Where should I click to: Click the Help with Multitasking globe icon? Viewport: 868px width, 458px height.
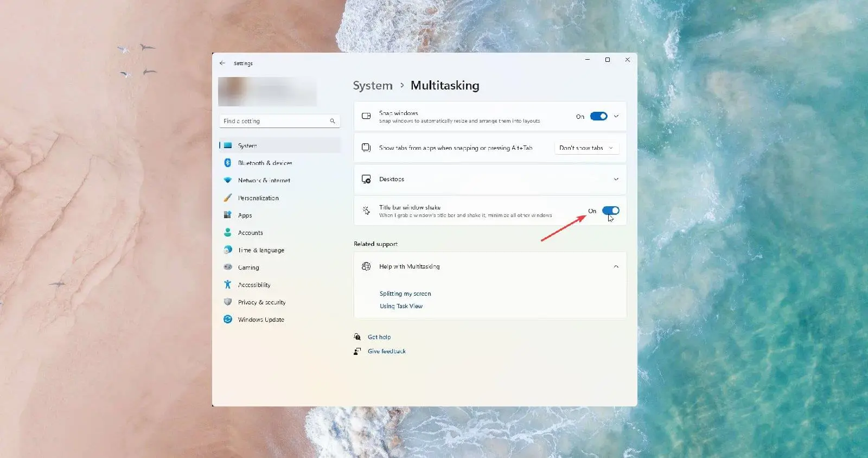pos(366,266)
